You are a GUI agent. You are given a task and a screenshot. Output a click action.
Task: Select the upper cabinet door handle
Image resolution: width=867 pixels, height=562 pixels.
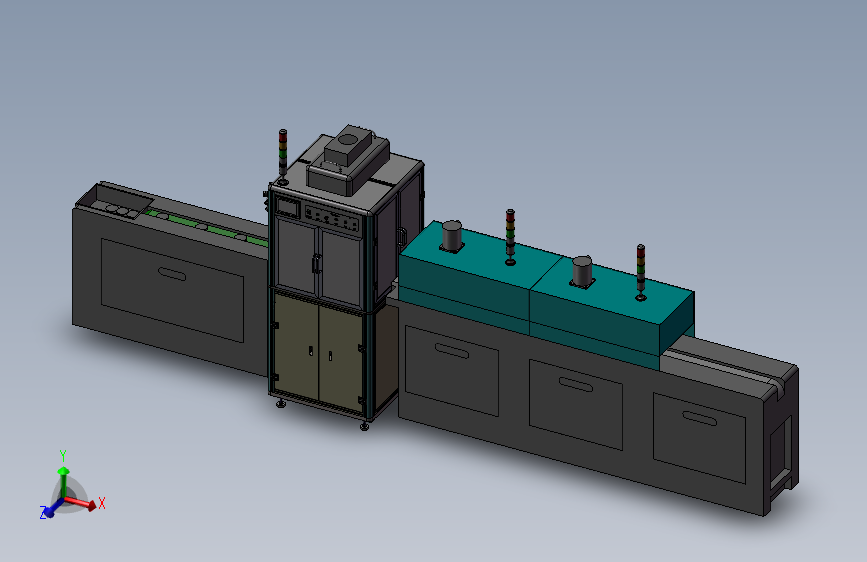[x=316, y=263]
